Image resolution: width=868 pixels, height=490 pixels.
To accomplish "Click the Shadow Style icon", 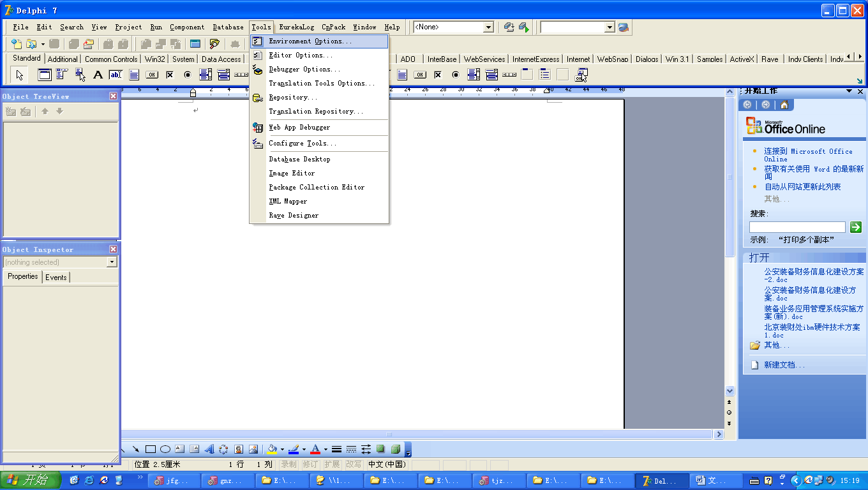I will point(381,449).
